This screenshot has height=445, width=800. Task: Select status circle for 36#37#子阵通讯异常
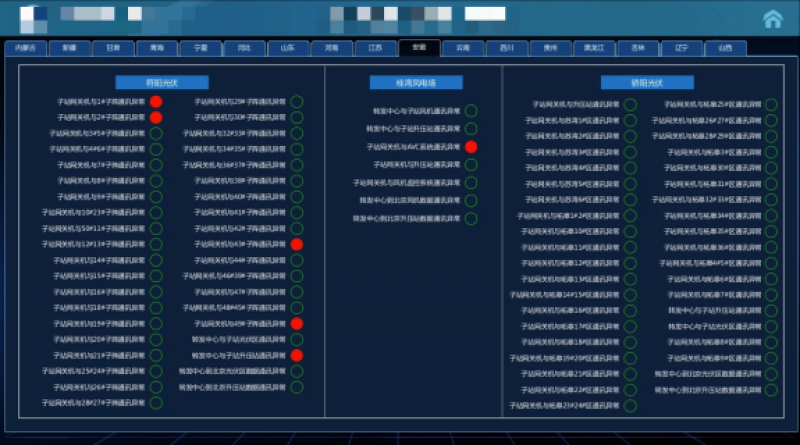(x=296, y=165)
